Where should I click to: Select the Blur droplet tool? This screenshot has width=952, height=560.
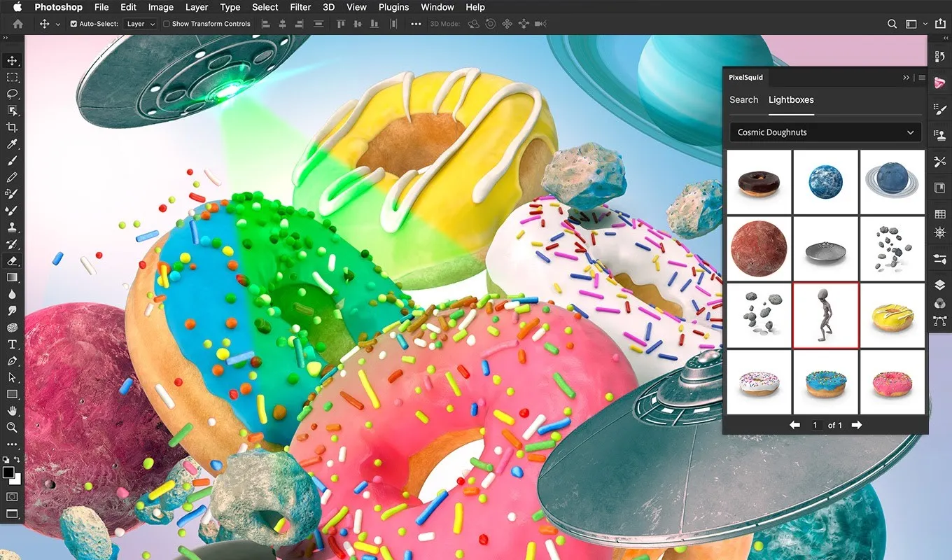tap(12, 294)
